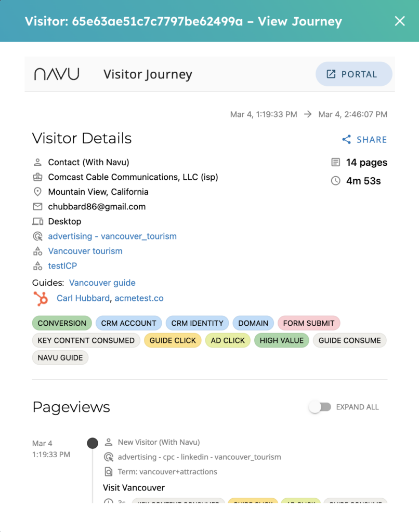Click the email envelope icon
This screenshot has width=419, height=532.
tap(37, 207)
